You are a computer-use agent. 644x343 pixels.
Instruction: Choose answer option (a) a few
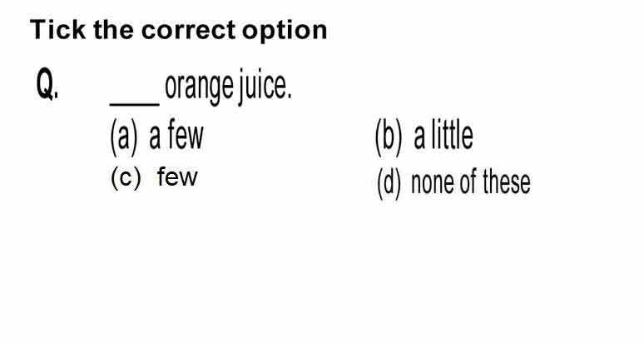pyautogui.click(x=156, y=137)
